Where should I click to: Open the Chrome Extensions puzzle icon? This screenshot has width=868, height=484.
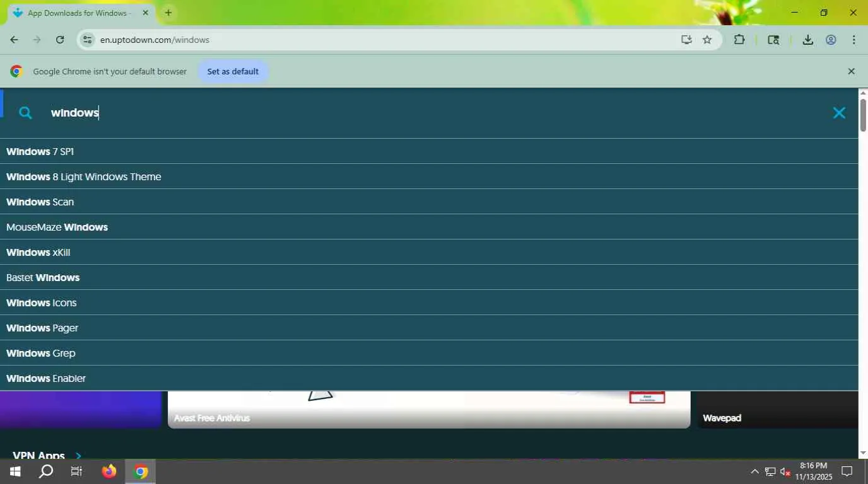[x=739, y=40]
